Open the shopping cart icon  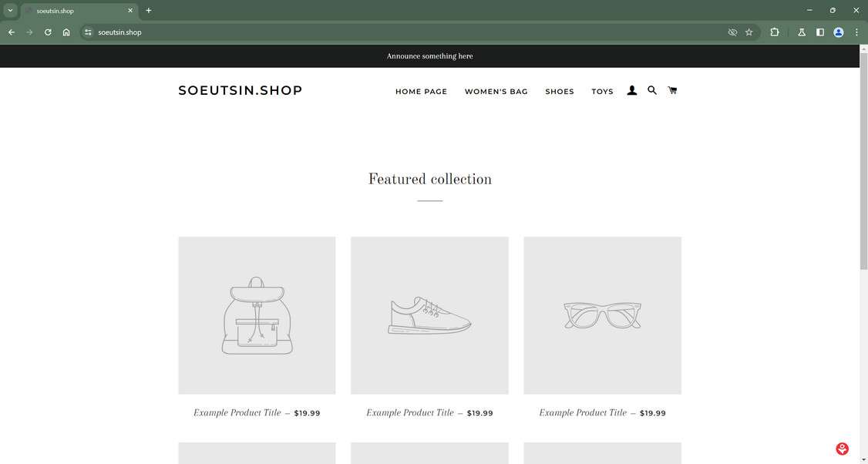(x=672, y=90)
